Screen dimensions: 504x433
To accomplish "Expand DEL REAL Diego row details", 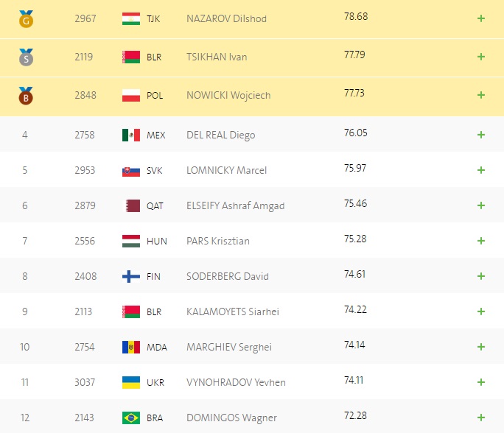I will tap(481, 135).
